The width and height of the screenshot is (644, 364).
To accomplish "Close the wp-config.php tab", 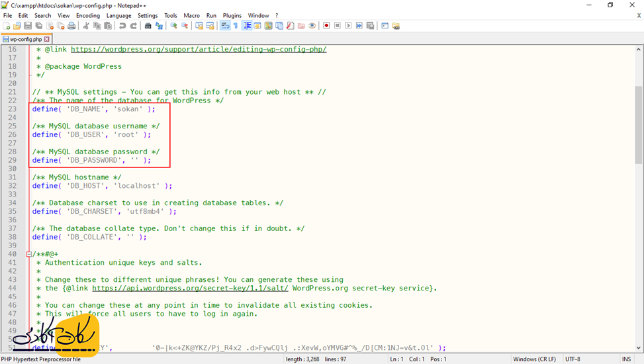I will (46, 39).
